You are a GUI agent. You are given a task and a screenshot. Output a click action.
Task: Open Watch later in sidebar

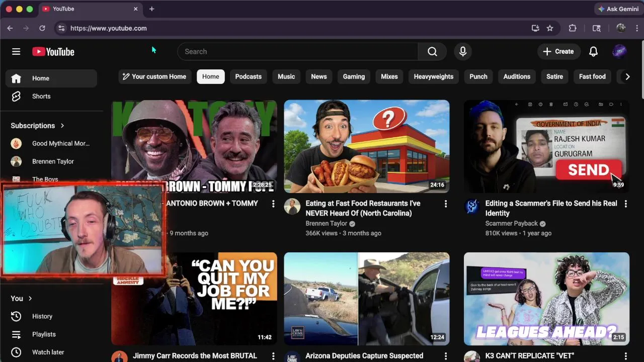(x=51, y=352)
